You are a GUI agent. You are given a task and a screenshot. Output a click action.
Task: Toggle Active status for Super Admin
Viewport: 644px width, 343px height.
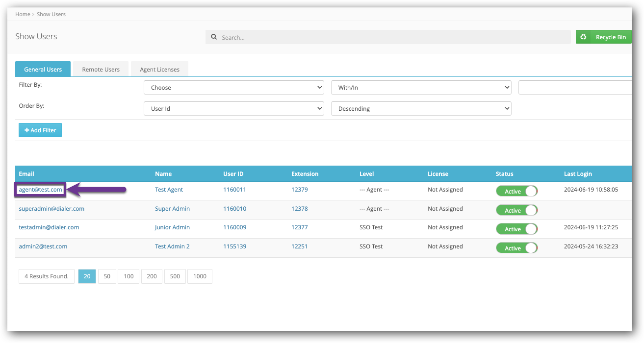(x=516, y=210)
